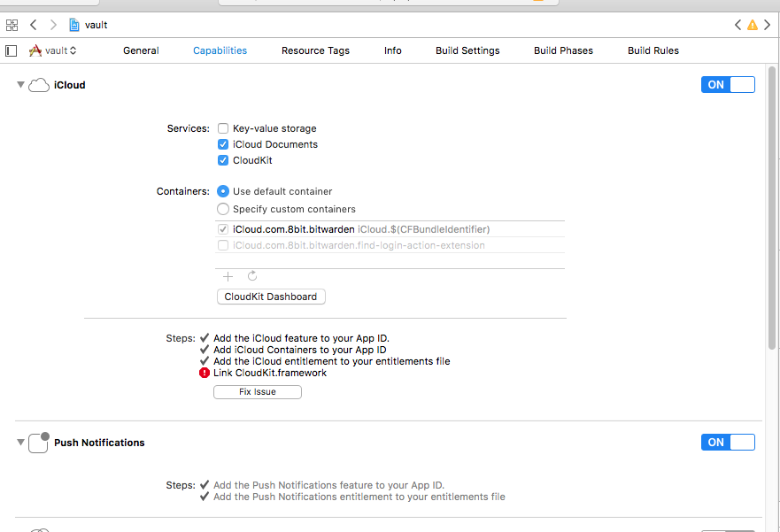Click the vertical scrollbar thumb
The width and height of the screenshot is (780, 532).
tap(771, 208)
